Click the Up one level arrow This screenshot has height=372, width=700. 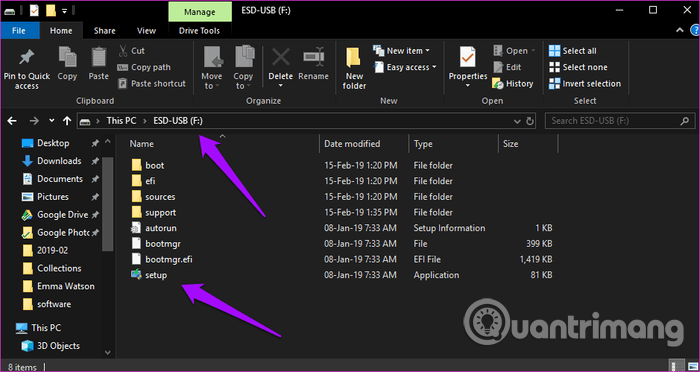click(x=67, y=121)
